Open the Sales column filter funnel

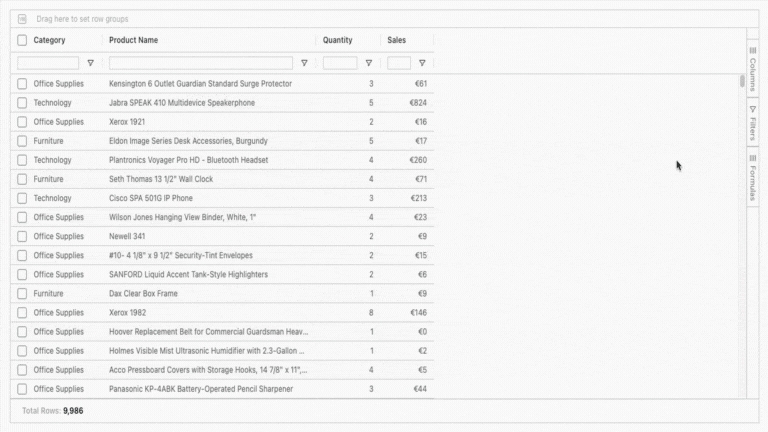[x=422, y=63]
